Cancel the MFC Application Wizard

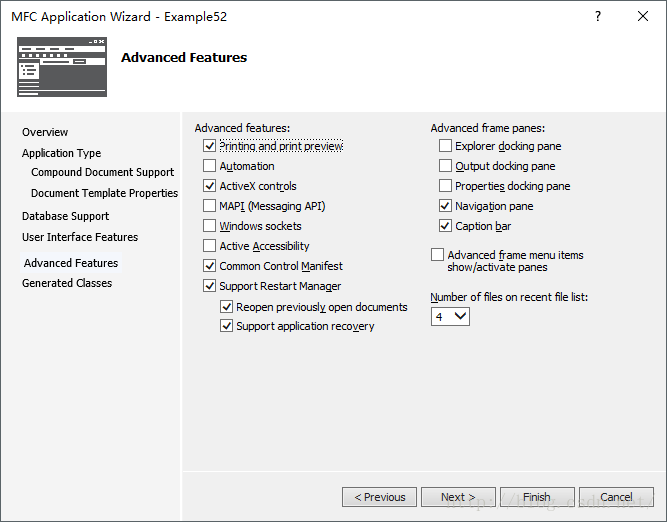tap(616, 497)
